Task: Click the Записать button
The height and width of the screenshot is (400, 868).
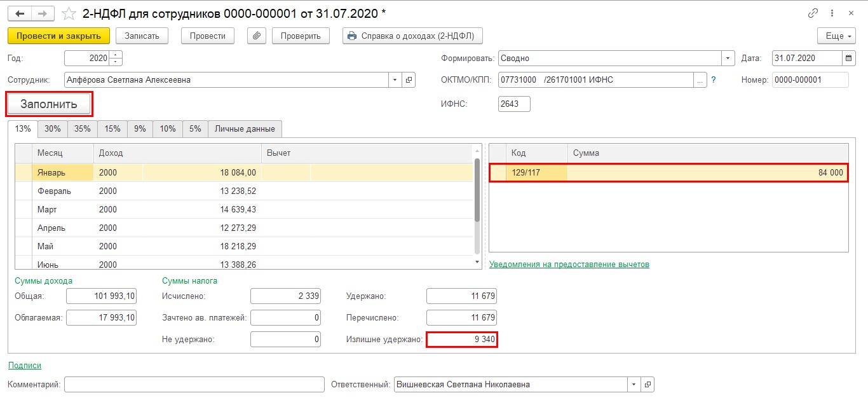Action: pos(142,36)
